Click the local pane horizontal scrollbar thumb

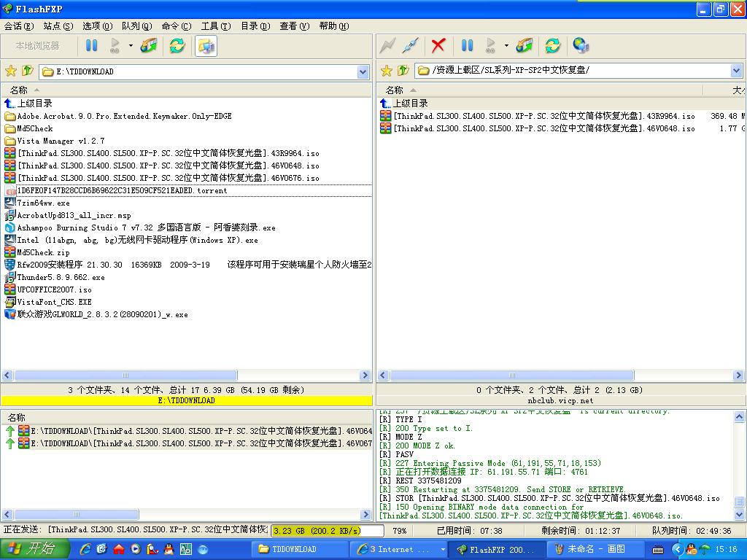click(125, 376)
